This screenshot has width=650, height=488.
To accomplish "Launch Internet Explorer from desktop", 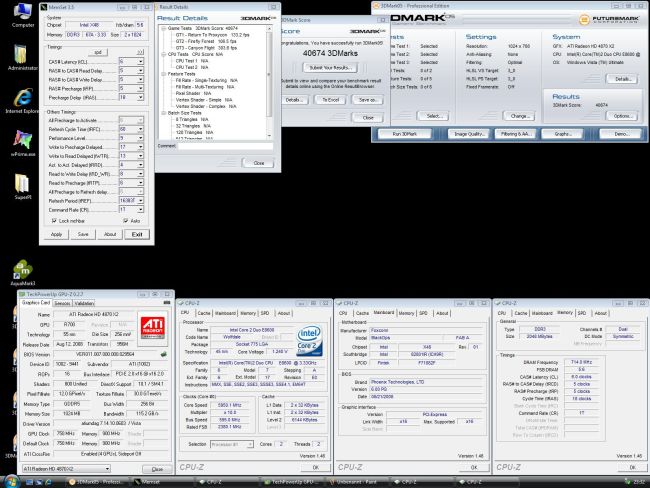I will (x=23, y=98).
